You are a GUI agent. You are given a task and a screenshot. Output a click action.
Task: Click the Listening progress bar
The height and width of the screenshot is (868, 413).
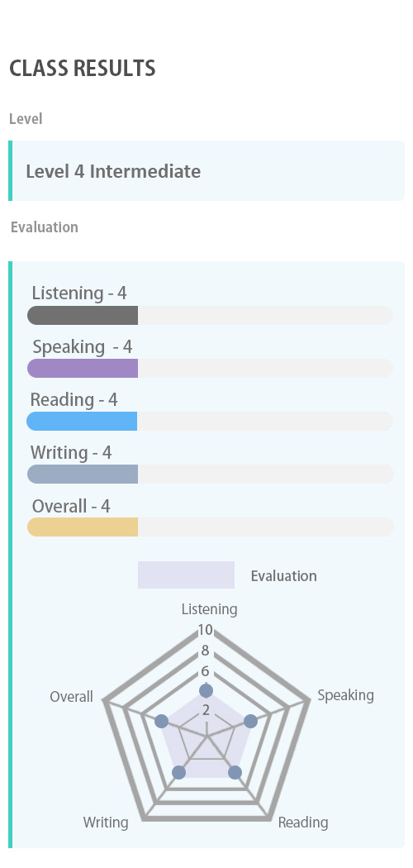pos(210,316)
